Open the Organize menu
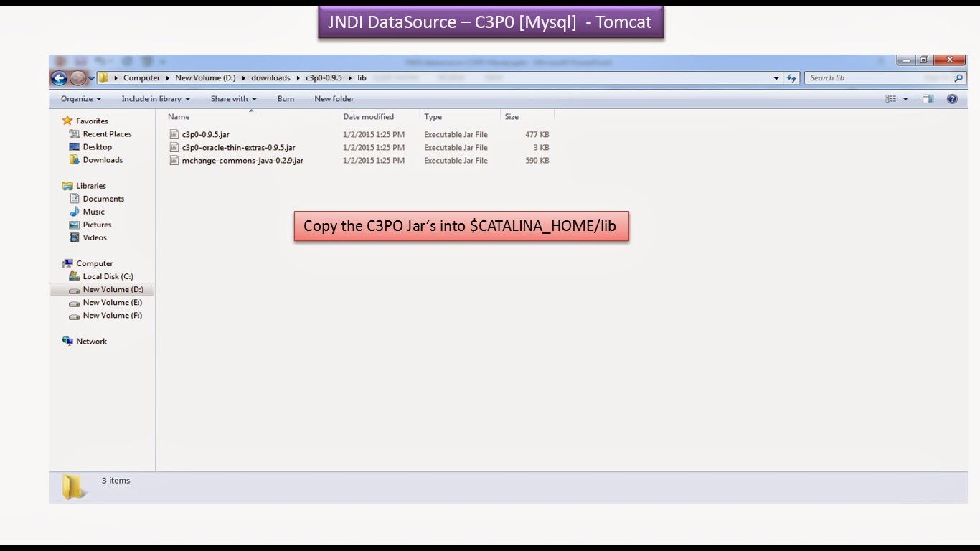Image resolution: width=980 pixels, height=551 pixels. point(81,99)
